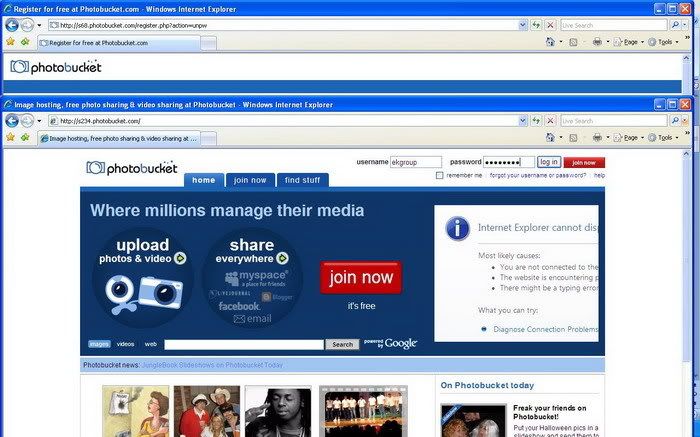
Task: Enable the remember me checkbox
Action: tap(440, 175)
